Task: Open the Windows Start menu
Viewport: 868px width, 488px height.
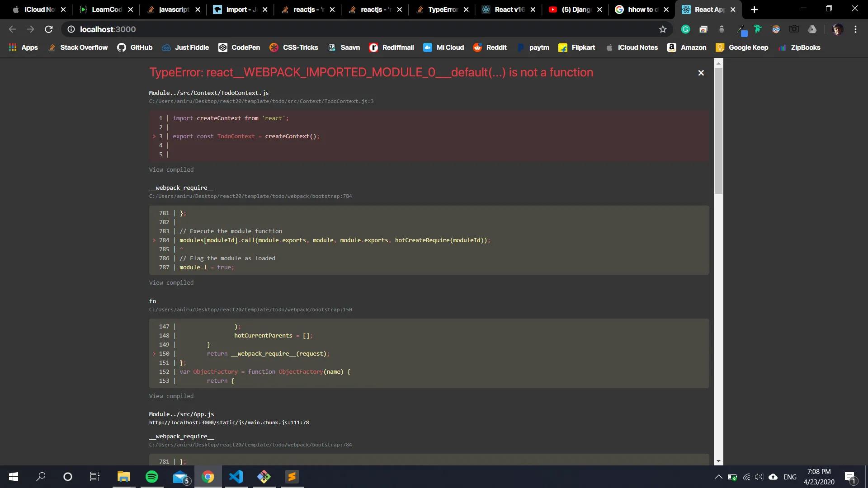Action: pyautogui.click(x=14, y=477)
